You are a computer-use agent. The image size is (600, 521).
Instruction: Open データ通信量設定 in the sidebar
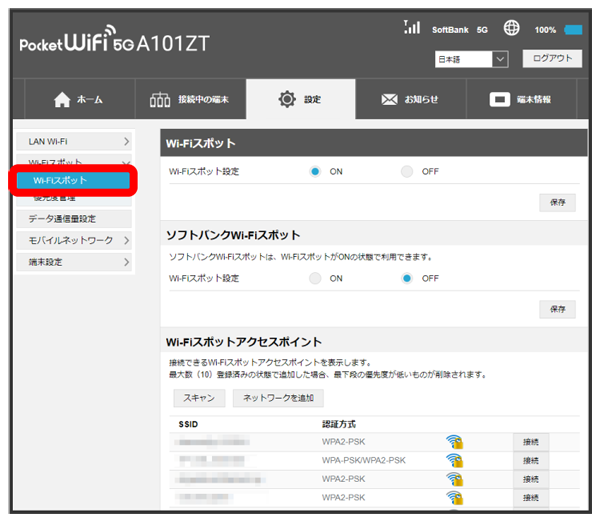pyautogui.click(x=75, y=219)
